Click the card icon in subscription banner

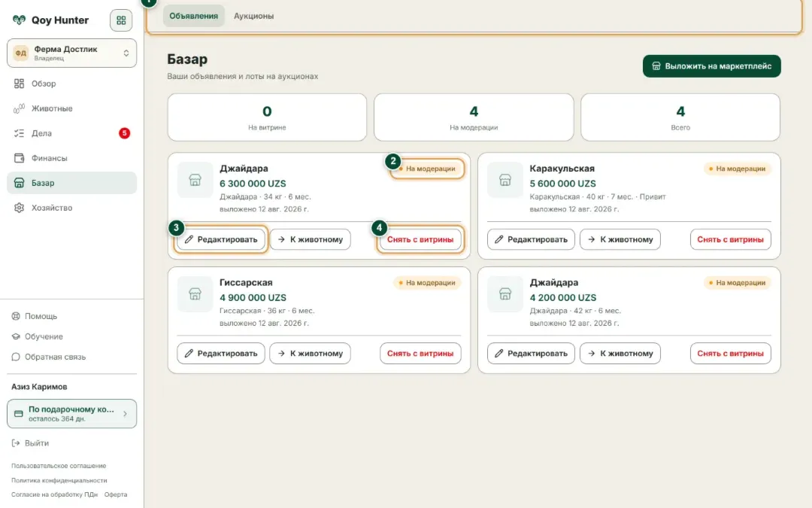[x=19, y=414]
